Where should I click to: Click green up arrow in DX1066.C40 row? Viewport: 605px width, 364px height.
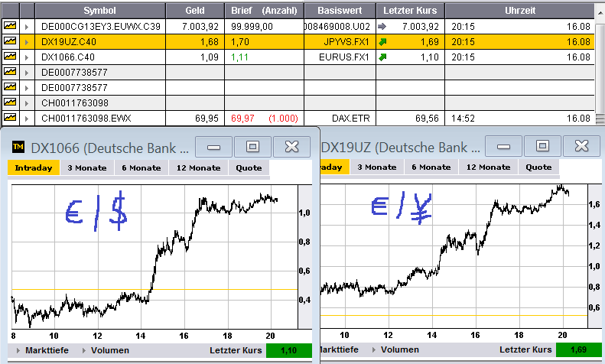click(382, 57)
